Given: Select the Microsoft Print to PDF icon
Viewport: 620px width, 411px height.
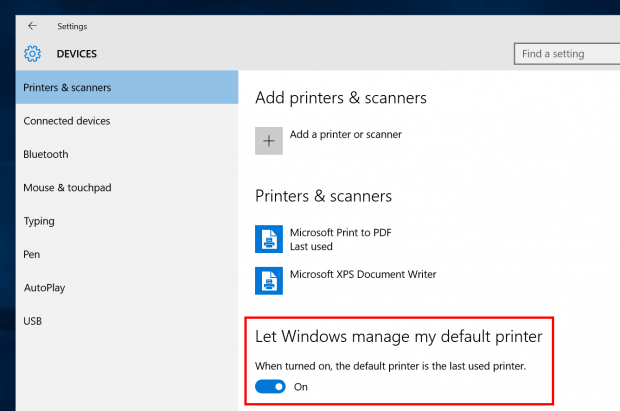Looking at the screenshot, I should pyautogui.click(x=269, y=239).
